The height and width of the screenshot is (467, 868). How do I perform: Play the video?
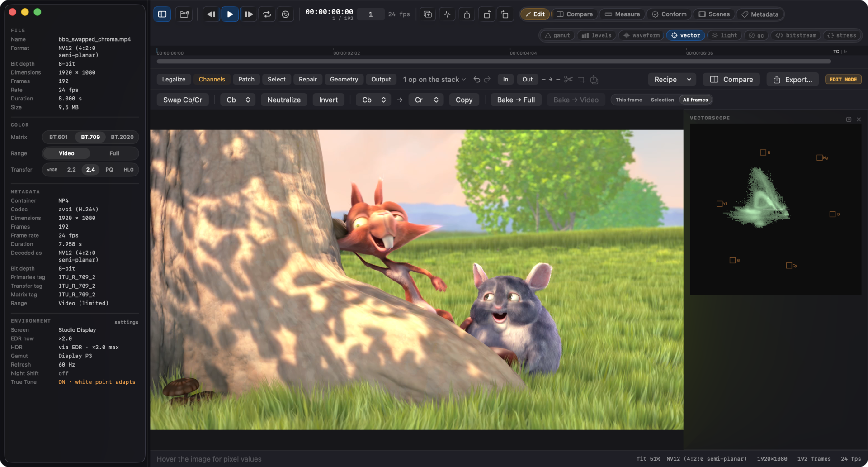pyautogui.click(x=230, y=14)
